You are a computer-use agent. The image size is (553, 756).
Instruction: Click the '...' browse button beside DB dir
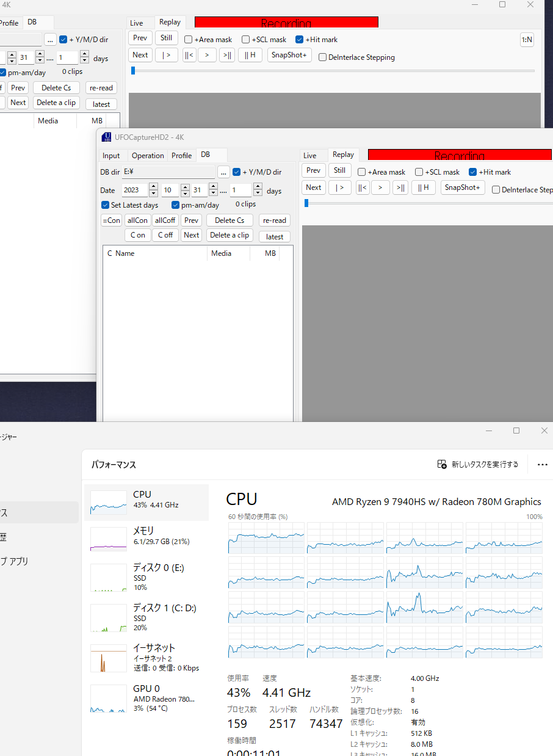pyautogui.click(x=223, y=172)
